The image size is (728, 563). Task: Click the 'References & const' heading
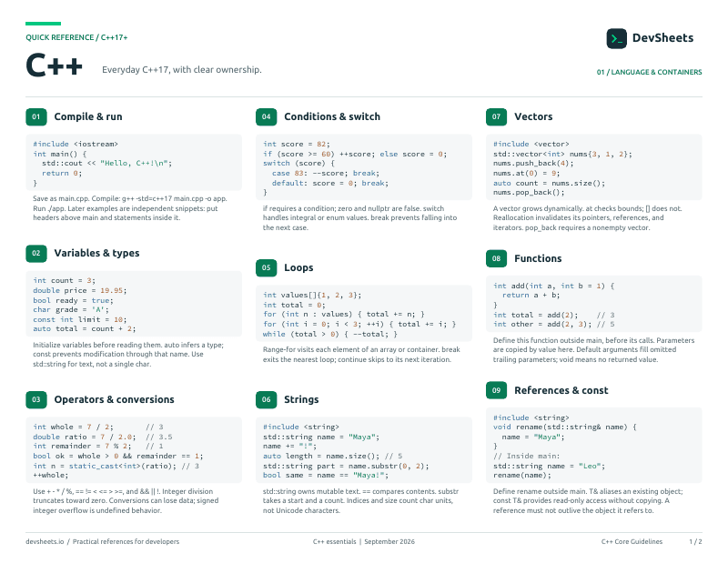click(x=561, y=390)
